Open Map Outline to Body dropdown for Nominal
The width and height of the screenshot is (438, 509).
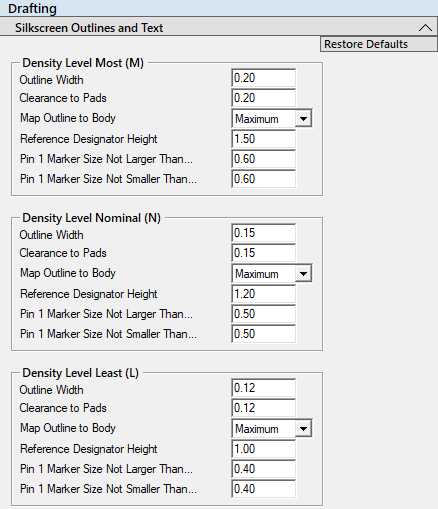pos(304,274)
